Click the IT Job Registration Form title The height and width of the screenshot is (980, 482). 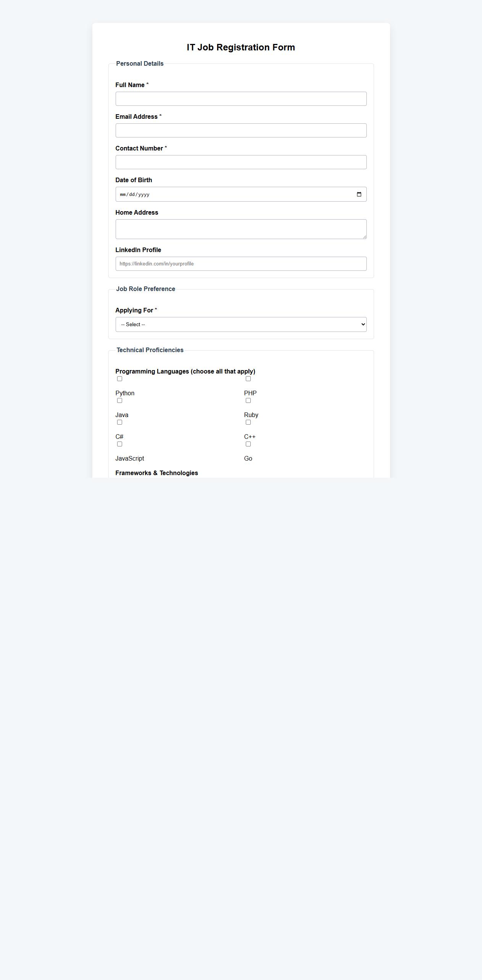(x=240, y=47)
